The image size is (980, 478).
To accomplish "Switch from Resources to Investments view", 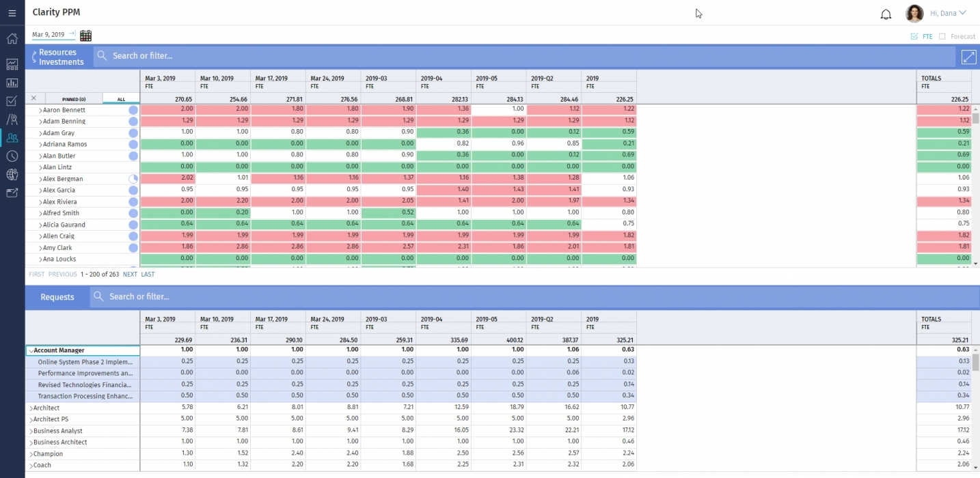I will coord(60,60).
